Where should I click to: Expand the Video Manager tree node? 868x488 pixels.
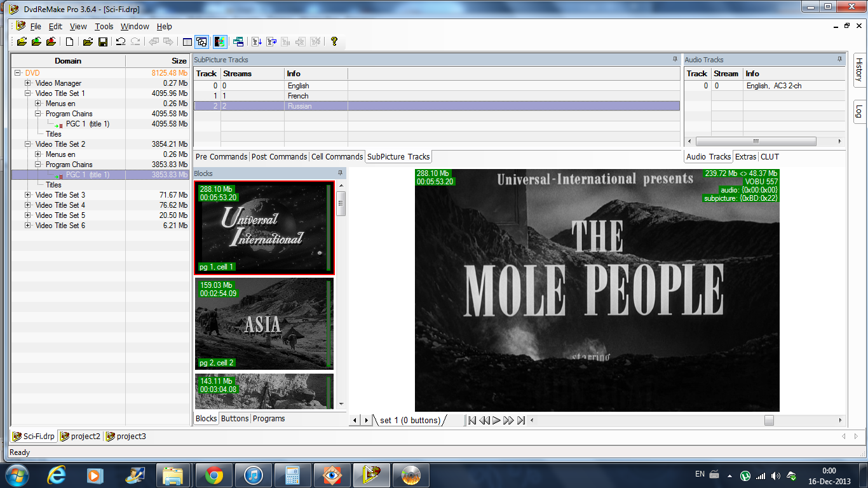coord(28,83)
